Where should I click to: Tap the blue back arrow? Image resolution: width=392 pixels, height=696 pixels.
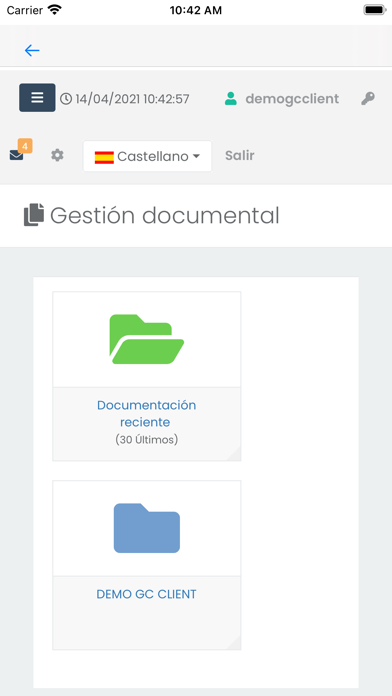32,51
